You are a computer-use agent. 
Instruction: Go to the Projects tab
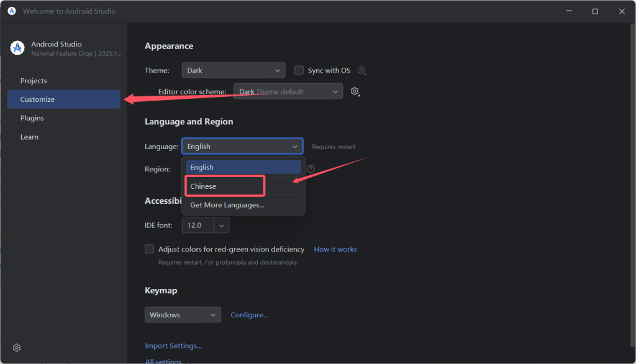(x=64, y=81)
